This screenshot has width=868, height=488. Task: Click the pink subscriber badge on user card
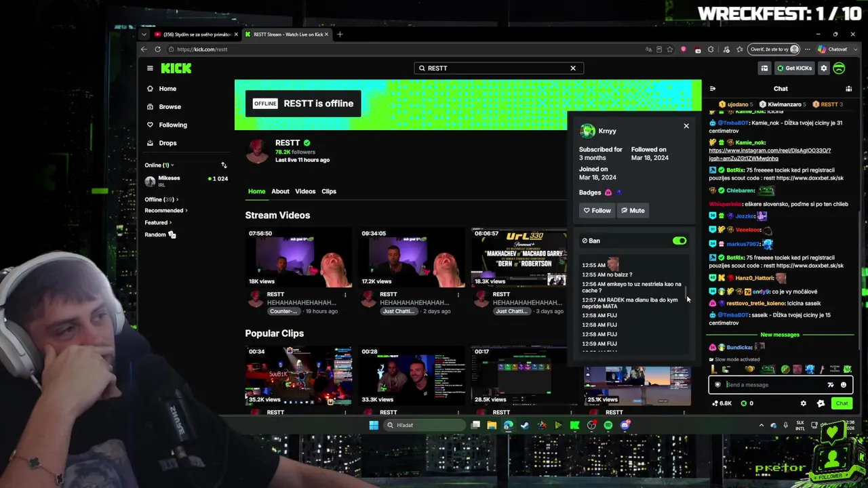click(608, 192)
